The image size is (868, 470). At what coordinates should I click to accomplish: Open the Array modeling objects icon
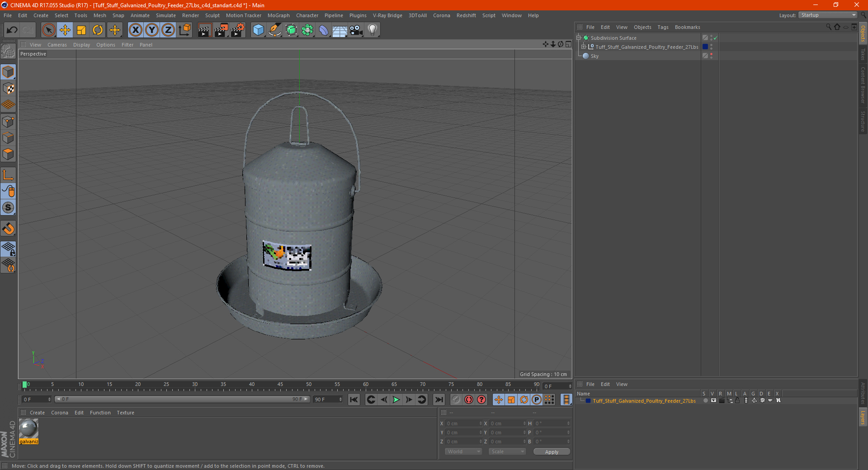(307, 30)
